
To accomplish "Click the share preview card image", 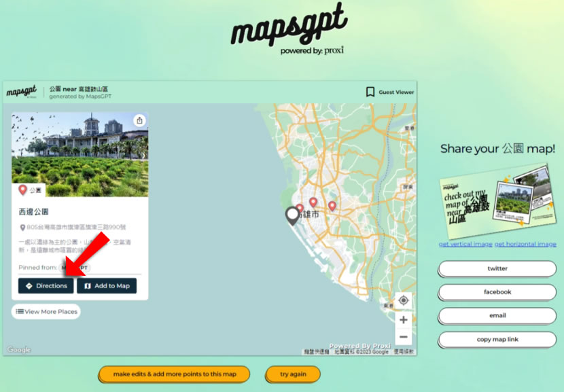I will [498, 201].
